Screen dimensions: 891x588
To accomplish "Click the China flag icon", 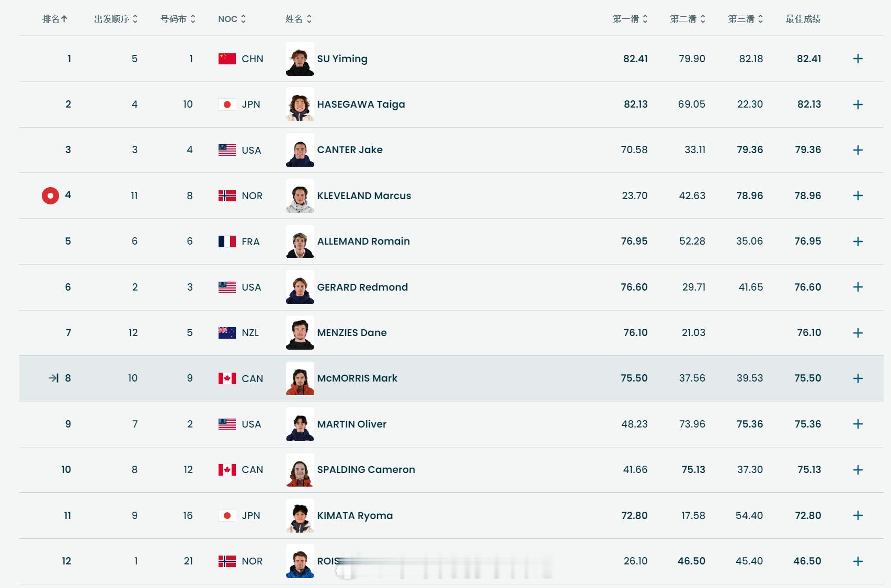I will (227, 59).
